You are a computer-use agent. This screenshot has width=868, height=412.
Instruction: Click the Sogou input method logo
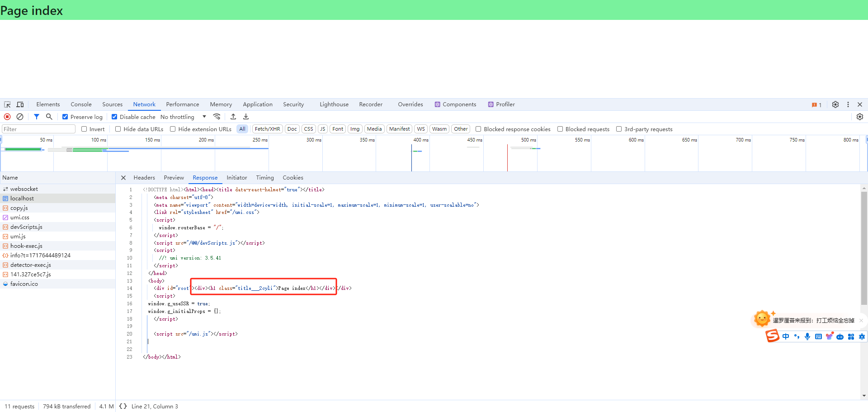(772, 336)
